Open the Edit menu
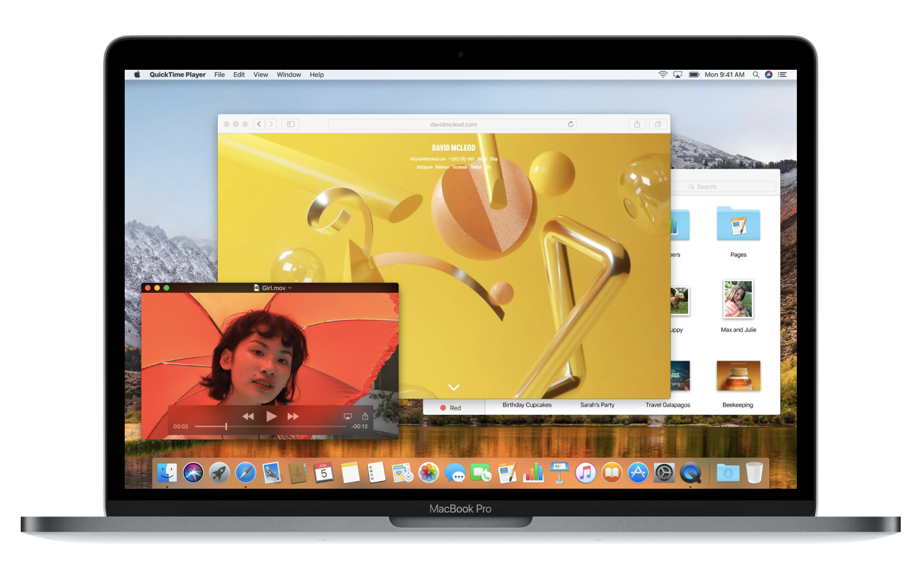924x571 pixels. 239,74
